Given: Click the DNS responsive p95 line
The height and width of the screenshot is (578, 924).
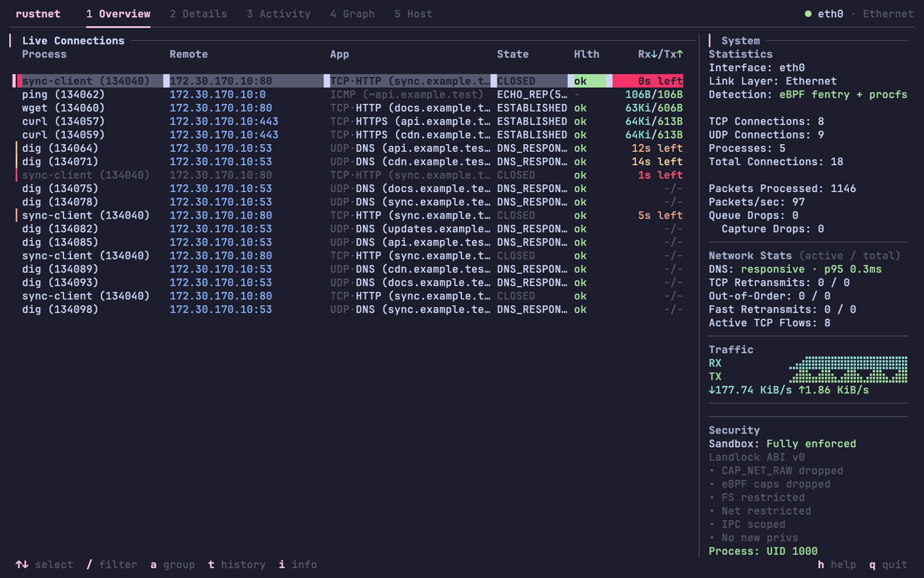Looking at the screenshot, I should click(x=795, y=269).
